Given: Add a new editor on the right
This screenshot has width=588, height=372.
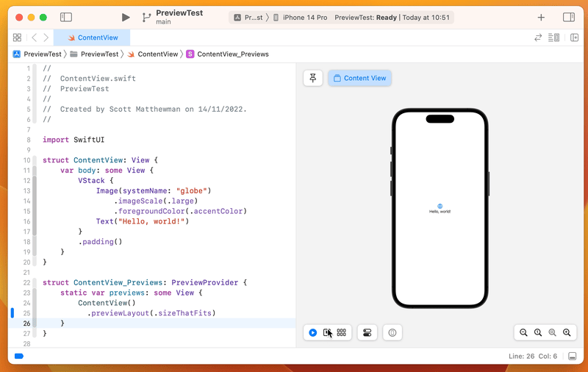Looking at the screenshot, I should tap(574, 37).
